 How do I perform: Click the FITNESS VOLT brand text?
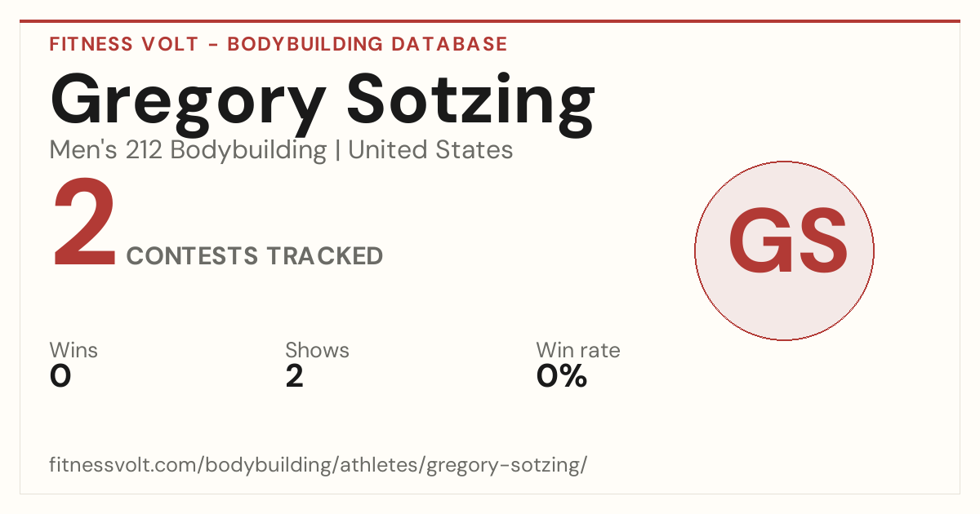pos(124,44)
